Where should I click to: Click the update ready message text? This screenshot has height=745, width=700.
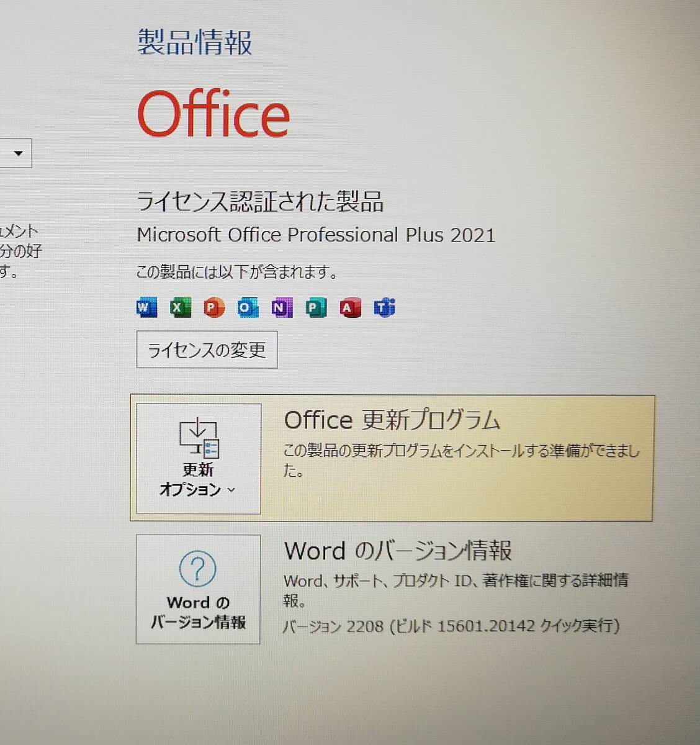point(462,460)
